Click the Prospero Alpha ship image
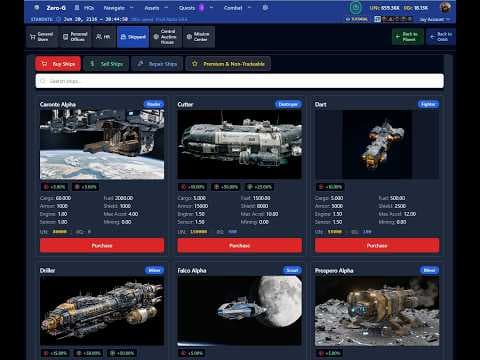The width and height of the screenshot is (480, 360). (x=377, y=311)
